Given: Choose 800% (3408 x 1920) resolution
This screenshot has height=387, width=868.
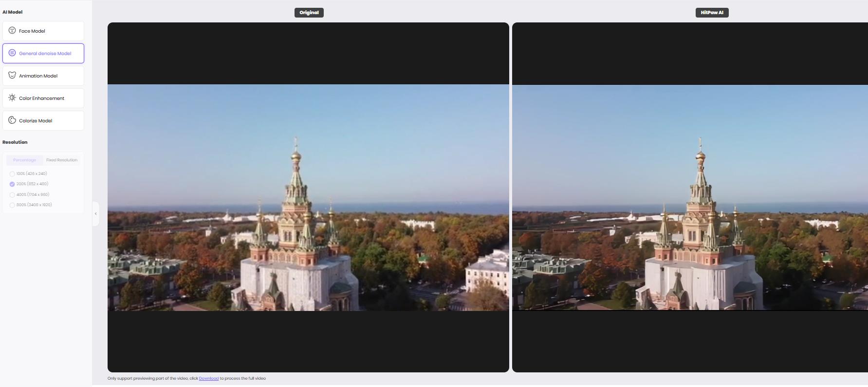Looking at the screenshot, I should [x=12, y=205].
